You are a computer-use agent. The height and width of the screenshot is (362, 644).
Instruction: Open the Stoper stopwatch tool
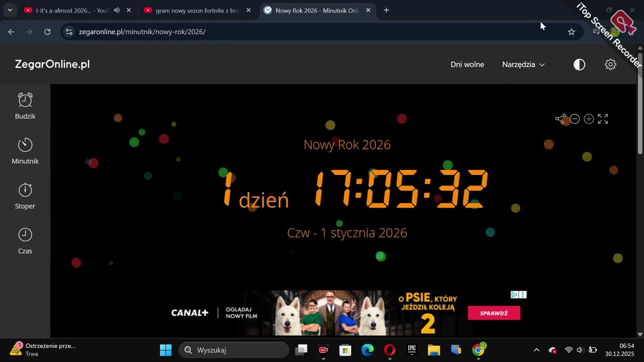pyautogui.click(x=25, y=196)
